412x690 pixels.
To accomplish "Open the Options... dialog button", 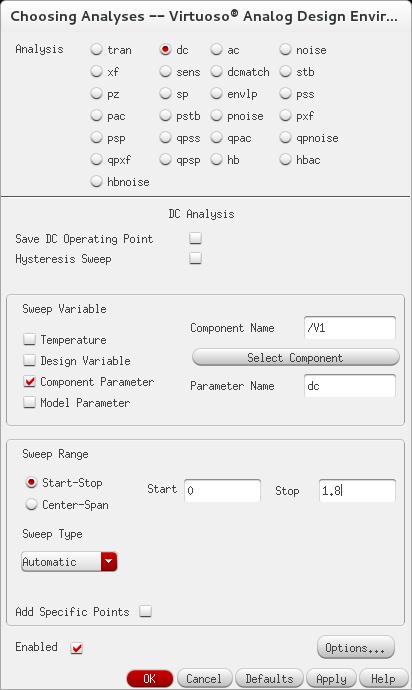I will click(x=355, y=648).
